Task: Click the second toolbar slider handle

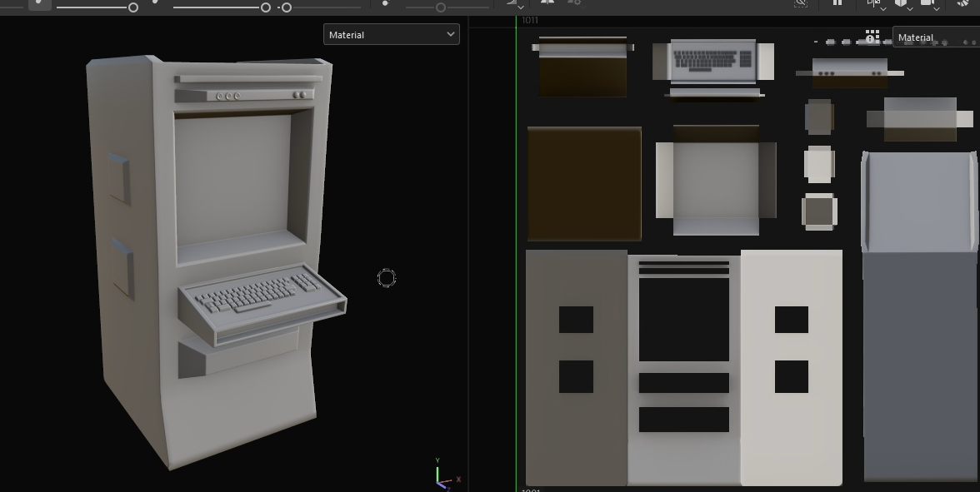Action: 266,7
